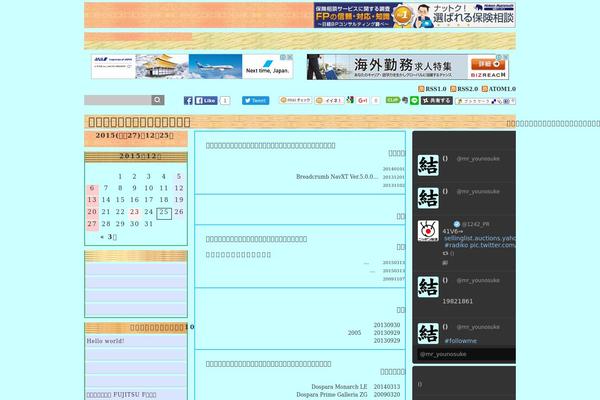The height and width of the screenshot is (400, 600).
Task: Open the ANA Next time, Japan ad
Action: (192, 67)
